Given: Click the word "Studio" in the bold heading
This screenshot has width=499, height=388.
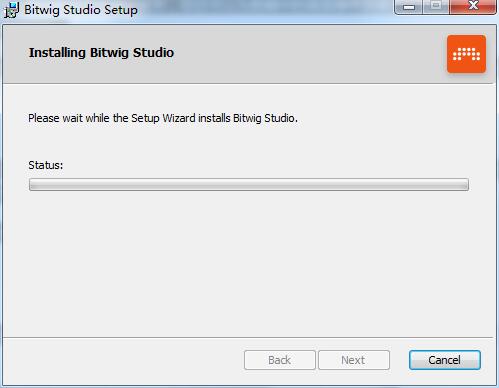Looking at the screenshot, I should pyautogui.click(x=153, y=53).
